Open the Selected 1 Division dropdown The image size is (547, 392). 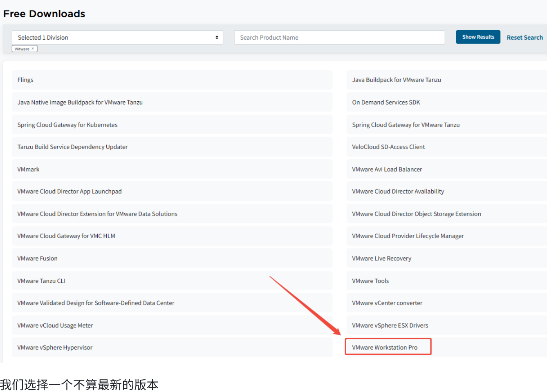(x=117, y=38)
